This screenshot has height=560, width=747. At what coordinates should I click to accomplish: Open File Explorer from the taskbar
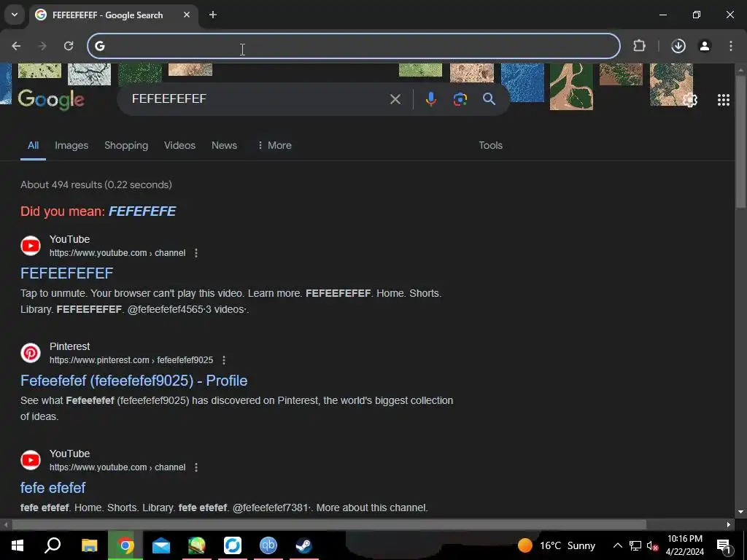(89, 545)
